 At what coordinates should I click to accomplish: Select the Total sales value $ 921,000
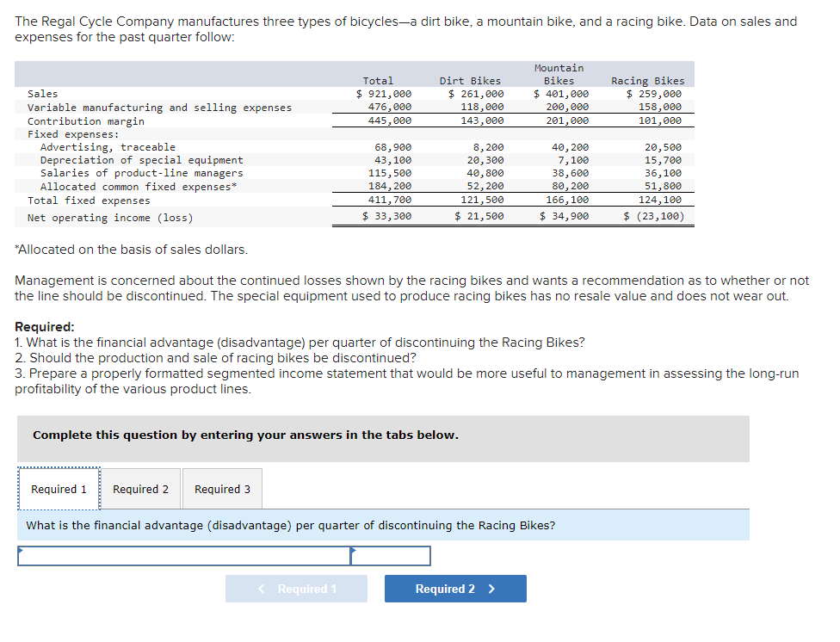point(384,94)
